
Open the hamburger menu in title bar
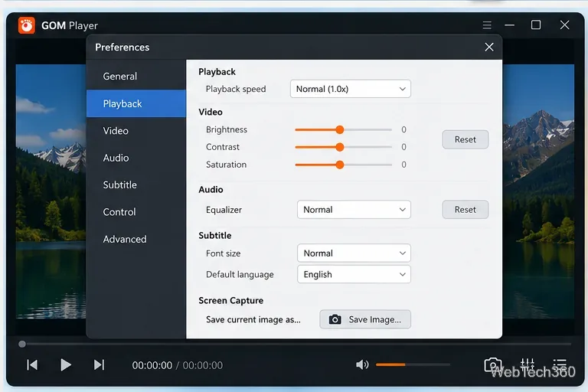tap(487, 25)
